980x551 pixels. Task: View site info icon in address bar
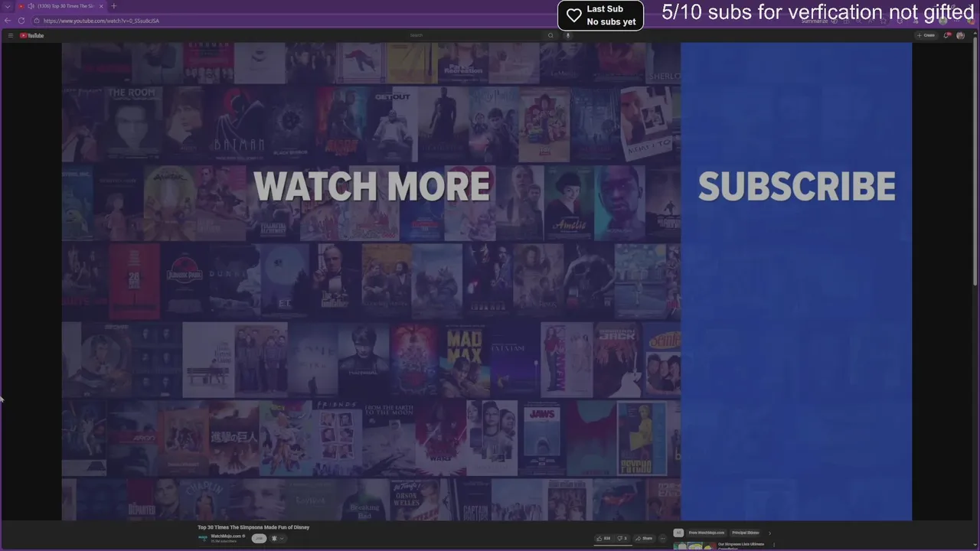36,21
